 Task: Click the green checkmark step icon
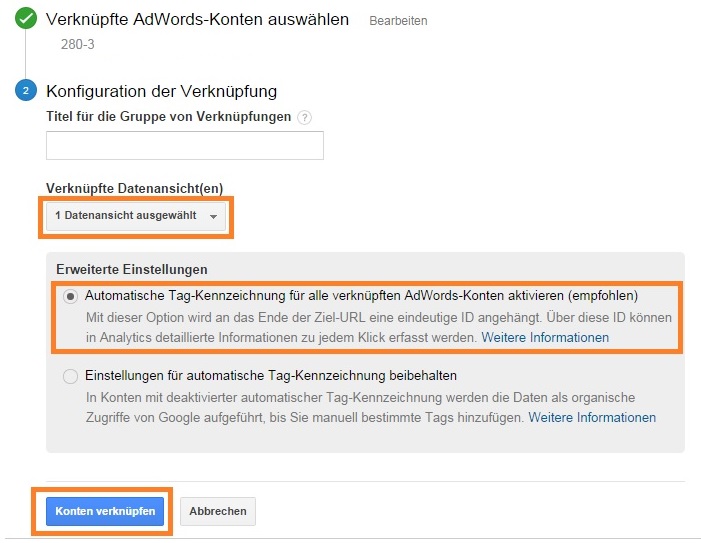pos(26,18)
